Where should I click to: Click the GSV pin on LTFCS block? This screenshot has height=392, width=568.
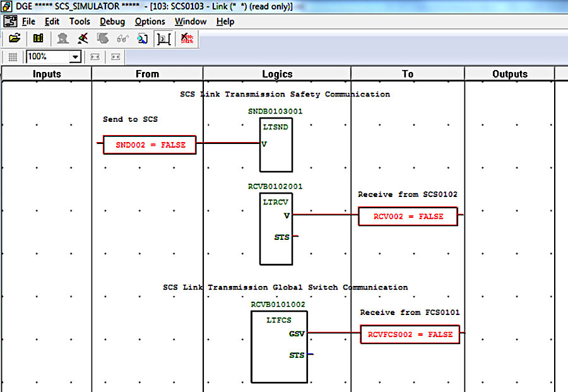297,334
